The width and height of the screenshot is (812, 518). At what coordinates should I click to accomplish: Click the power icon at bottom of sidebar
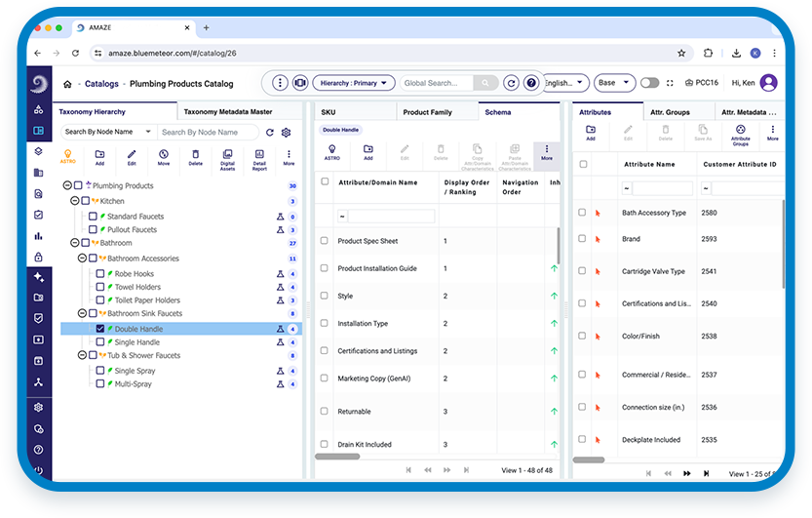(x=38, y=470)
